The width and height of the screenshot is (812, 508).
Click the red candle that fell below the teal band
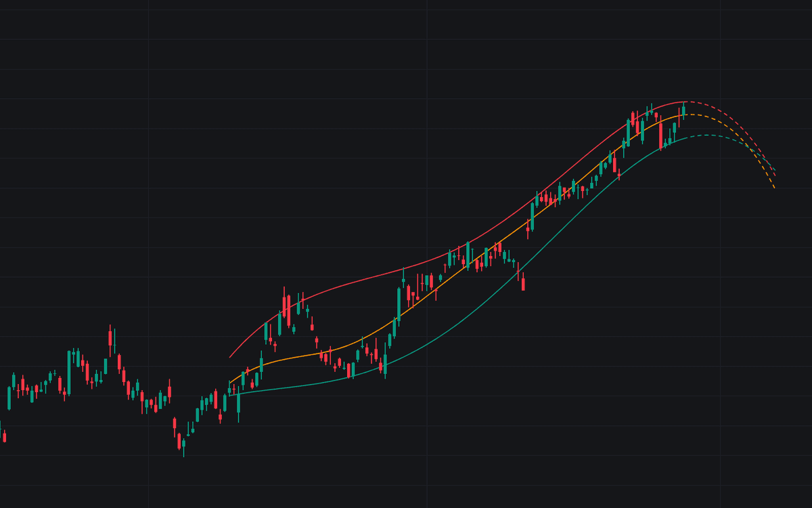point(523,282)
